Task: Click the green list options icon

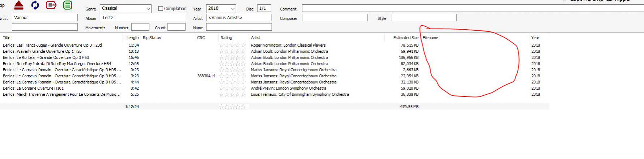Action: click(67, 5)
